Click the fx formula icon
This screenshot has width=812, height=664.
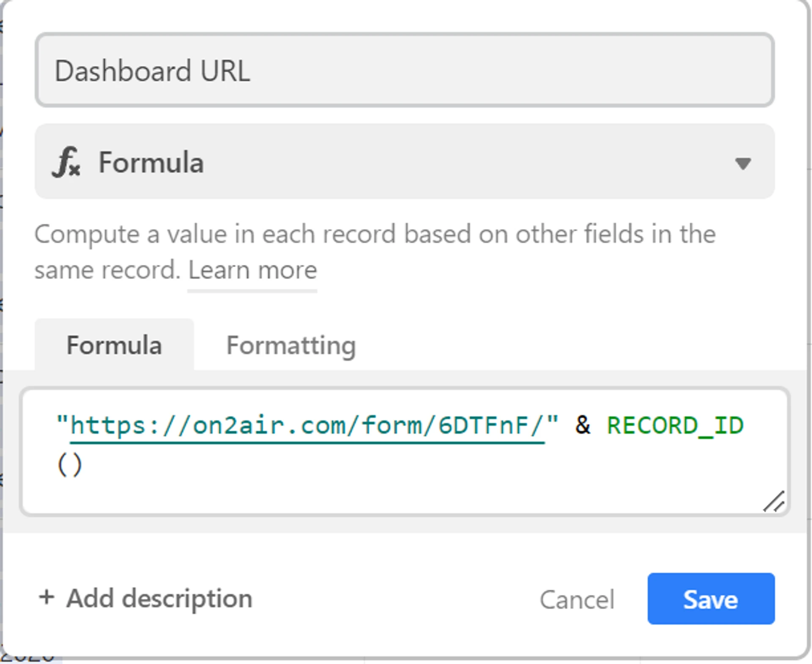coord(66,162)
